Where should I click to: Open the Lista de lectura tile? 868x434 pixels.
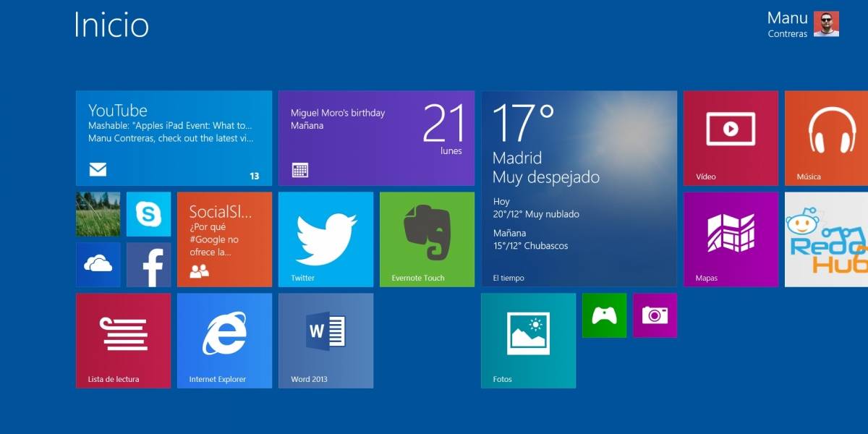click(123, 341)
